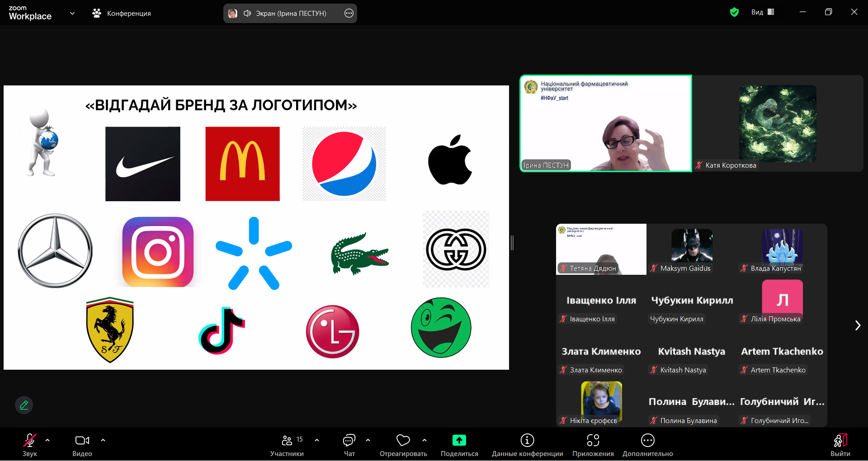The width and height of the screenshot is (868, 461).
Task: Open the Чат chat panel
Action: tap(349, 445)
